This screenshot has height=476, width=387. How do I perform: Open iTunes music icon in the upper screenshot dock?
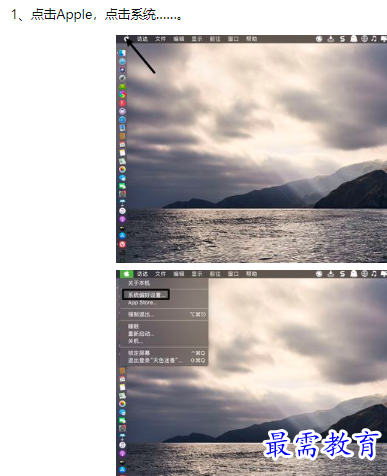click(x=122, y=211)
